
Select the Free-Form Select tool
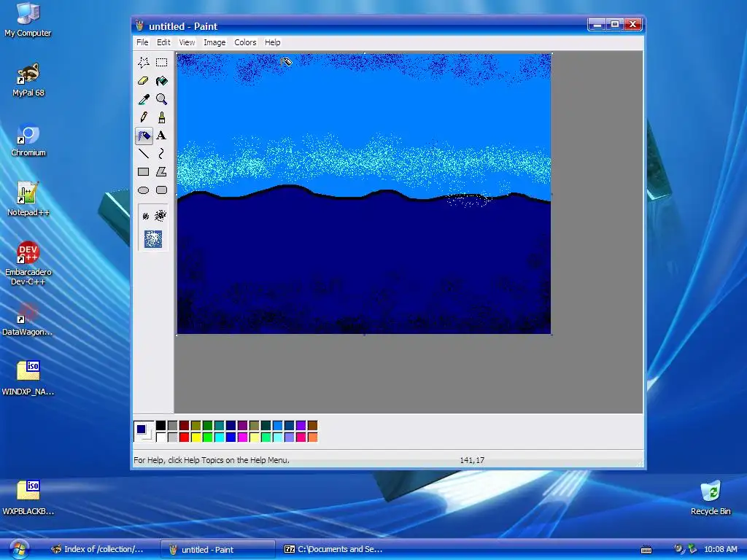144,63
